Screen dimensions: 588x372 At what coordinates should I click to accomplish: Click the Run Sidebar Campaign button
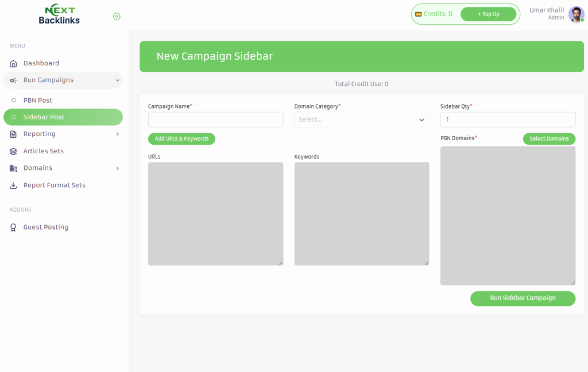coord(523,298)
